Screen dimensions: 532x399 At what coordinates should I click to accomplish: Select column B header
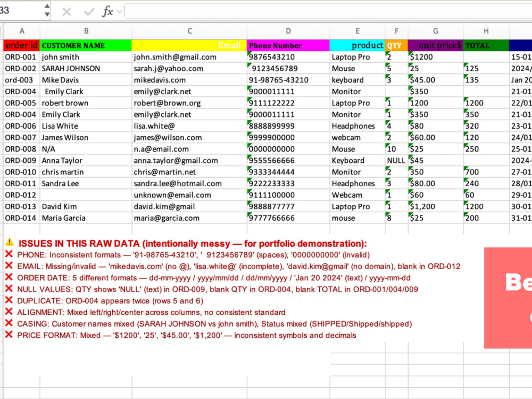click(x=86, y=31)
